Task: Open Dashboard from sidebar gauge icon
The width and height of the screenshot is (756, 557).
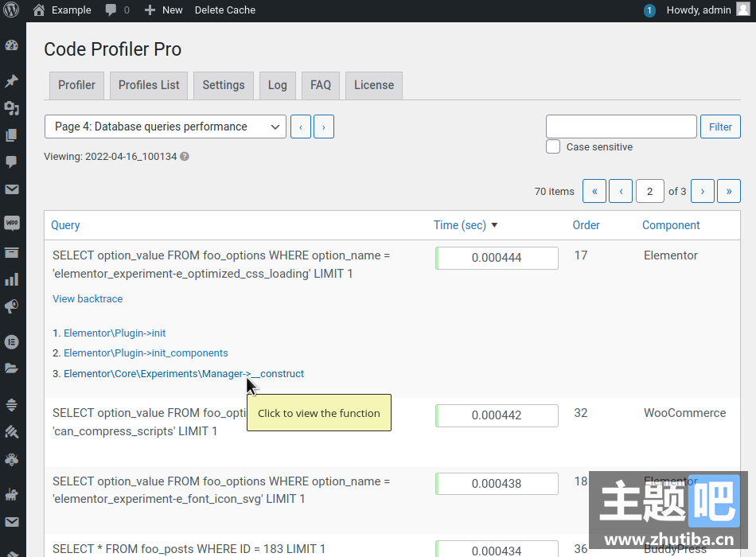Action: (12, 46)
